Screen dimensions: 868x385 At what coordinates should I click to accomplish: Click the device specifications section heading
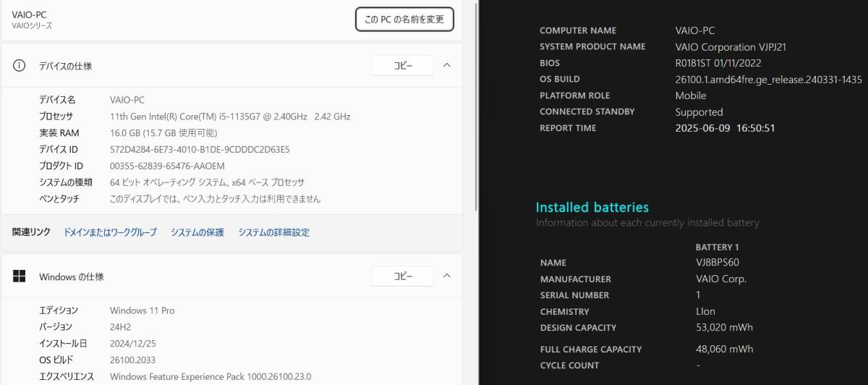(65, 66)
